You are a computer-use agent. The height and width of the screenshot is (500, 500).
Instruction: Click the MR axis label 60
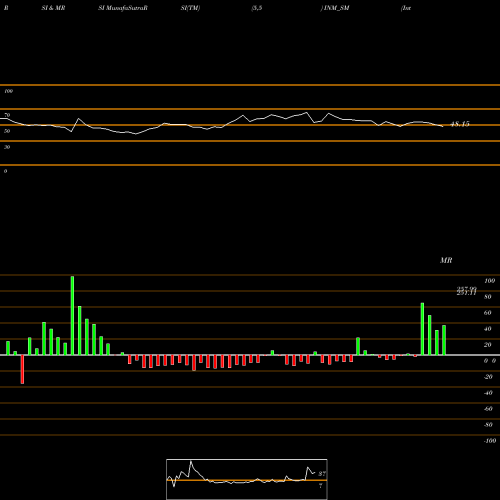point(488,313)
